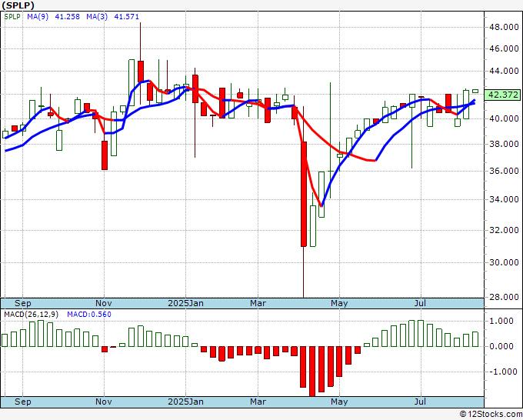This screenshot has height=420, width=523.
Task: Select the MA(3) value 41.571
Action: pyautogui.click(x=126, y=17)
